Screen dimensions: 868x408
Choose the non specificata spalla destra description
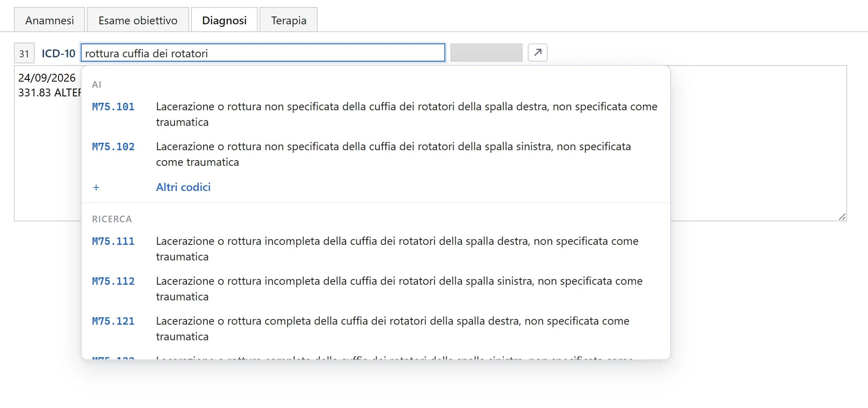click(x=407, y=114)
